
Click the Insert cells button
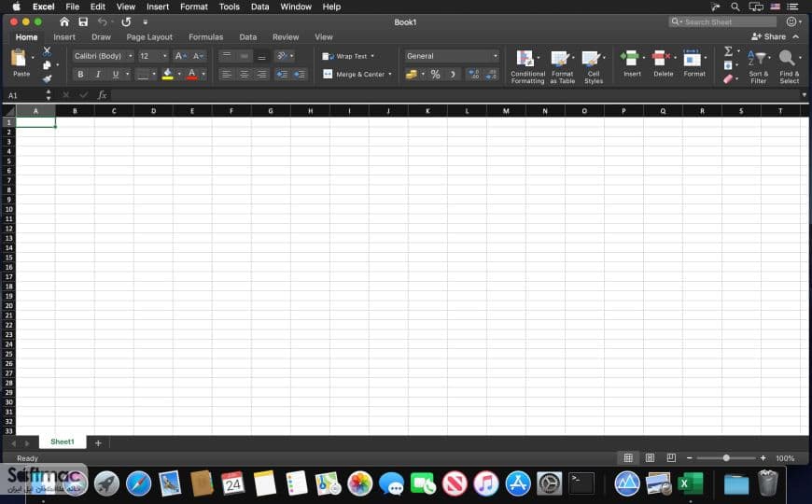click(632, 63)
